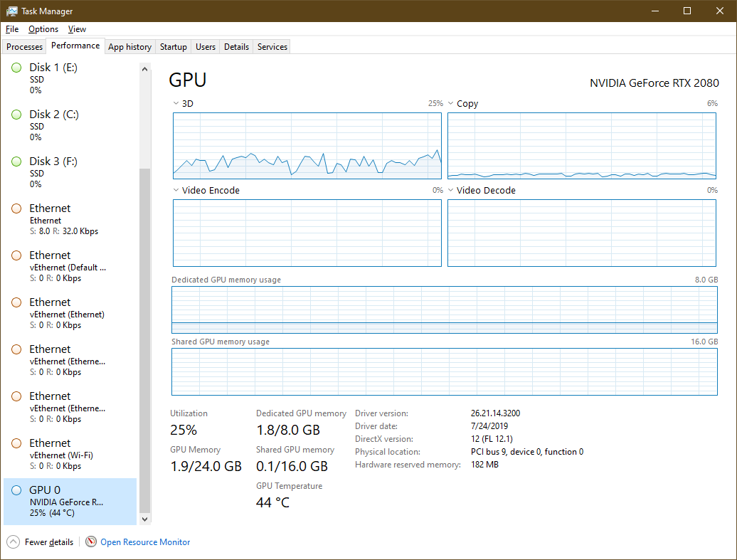Click the Disk 1 (E:) circle icon

pyautogui.click(x=16, y=68)
